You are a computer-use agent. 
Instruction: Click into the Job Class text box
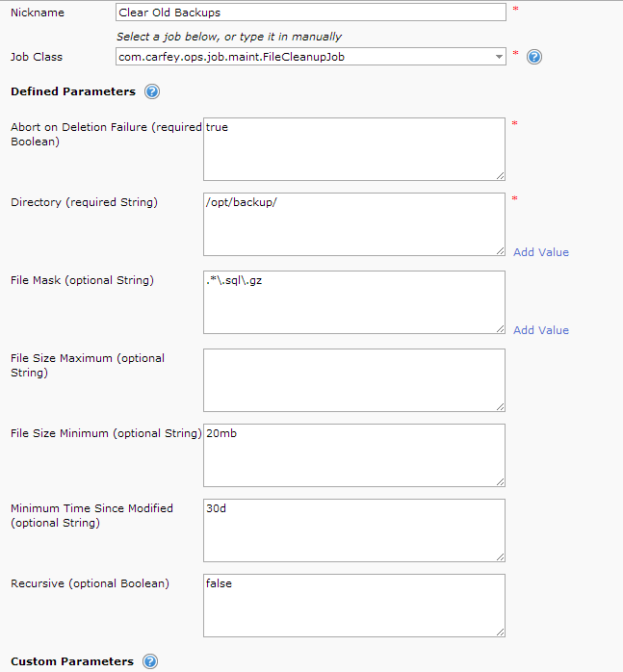[x=302, y=57]
